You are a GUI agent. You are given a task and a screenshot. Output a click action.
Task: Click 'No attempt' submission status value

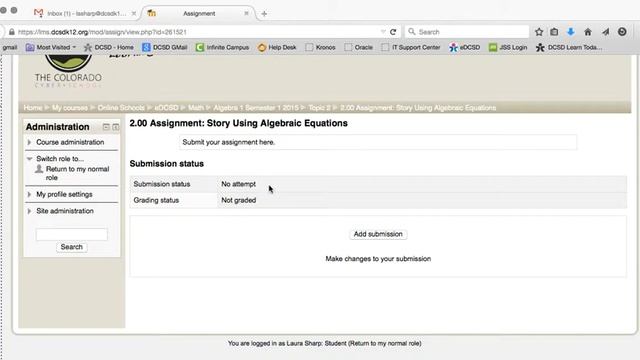238,184
